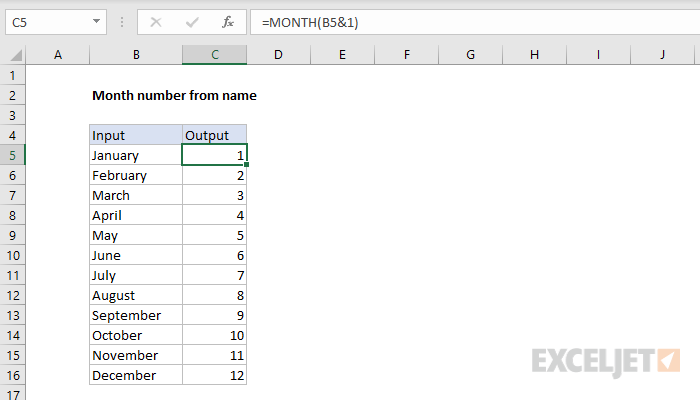The width and height of the screenshot is (700, 400).
Task: Select row 4 header
Action: click(12, 135)
